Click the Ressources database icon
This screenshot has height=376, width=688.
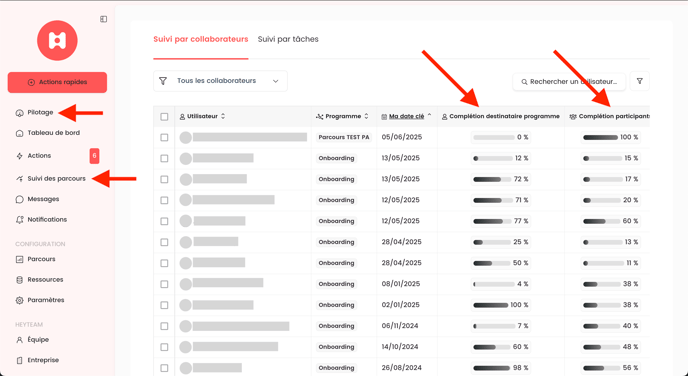coord(19,280)
